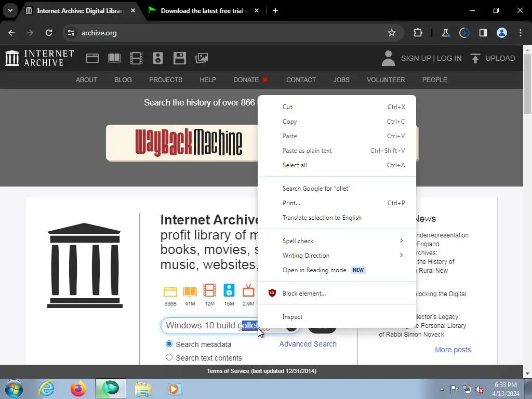
Task: Click the SIGN UP link
Action: (416, 58)
